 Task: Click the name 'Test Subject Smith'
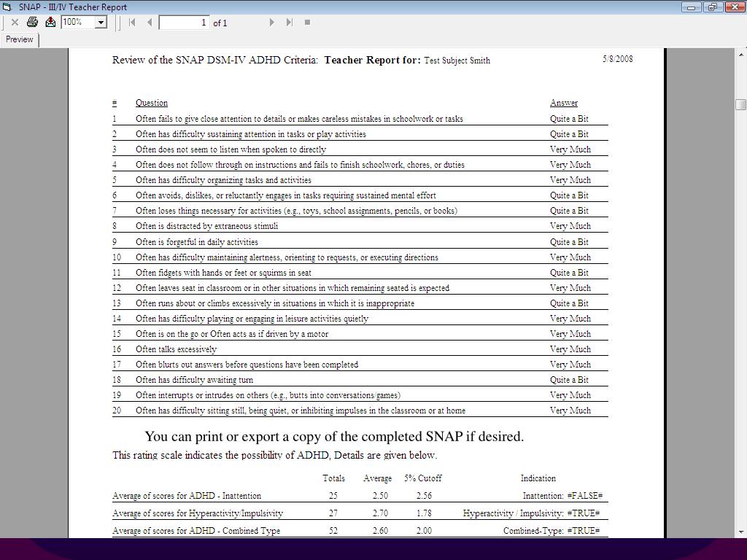pos(457,61)
